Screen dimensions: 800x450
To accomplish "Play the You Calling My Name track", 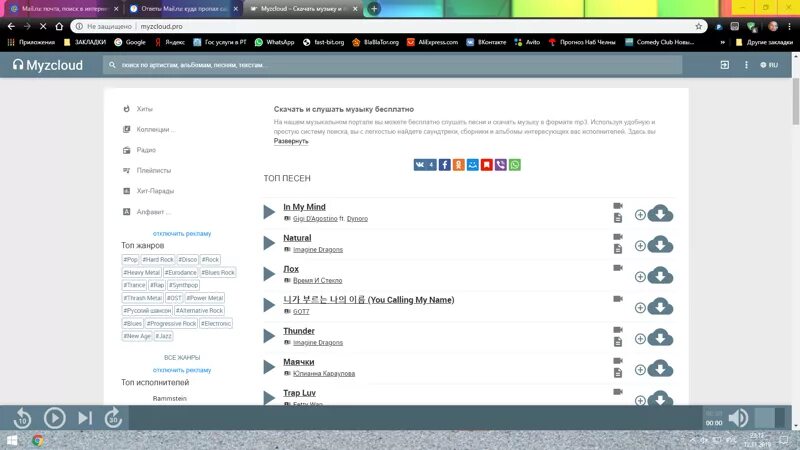I will [269, 305].
